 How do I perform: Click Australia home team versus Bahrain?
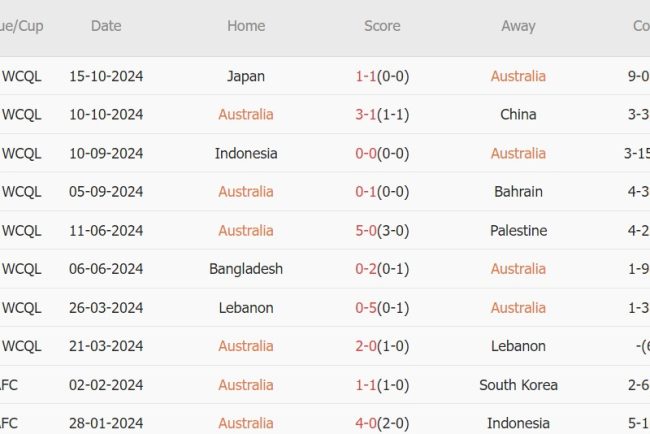pos(246,191)
